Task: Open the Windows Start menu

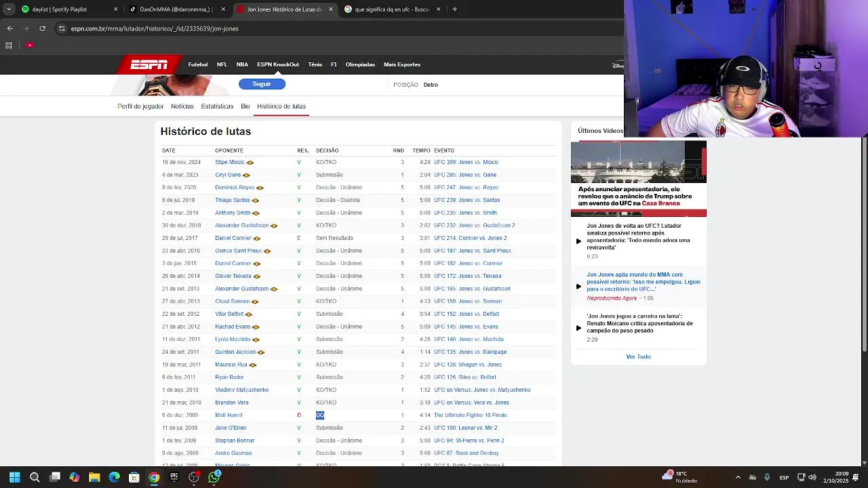Action: (x=15, y=477)
